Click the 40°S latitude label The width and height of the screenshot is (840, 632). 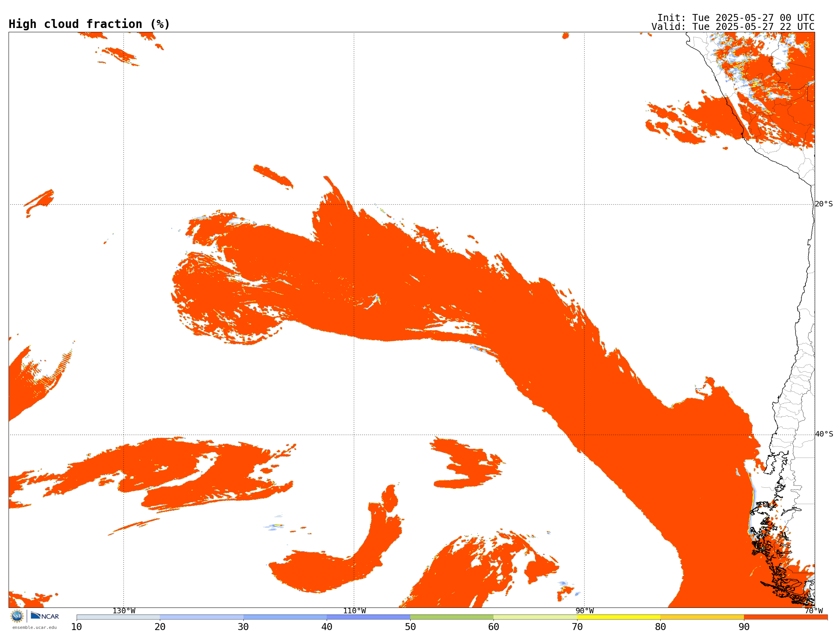(824, 434)
